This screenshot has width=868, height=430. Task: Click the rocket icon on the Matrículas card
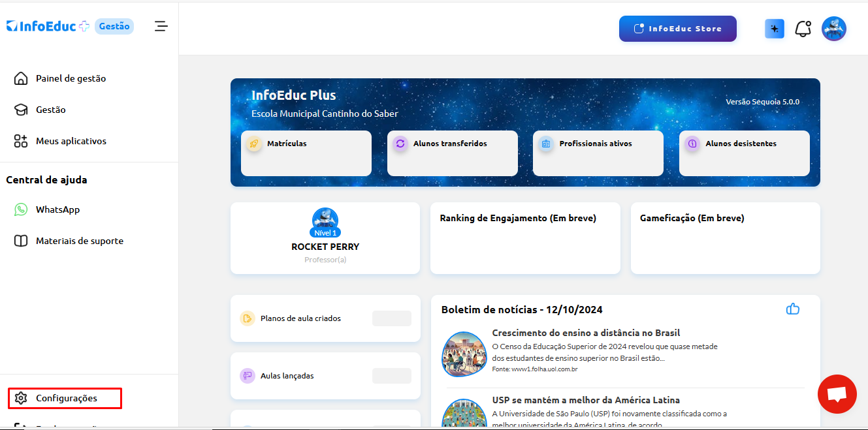pos(254,144)
